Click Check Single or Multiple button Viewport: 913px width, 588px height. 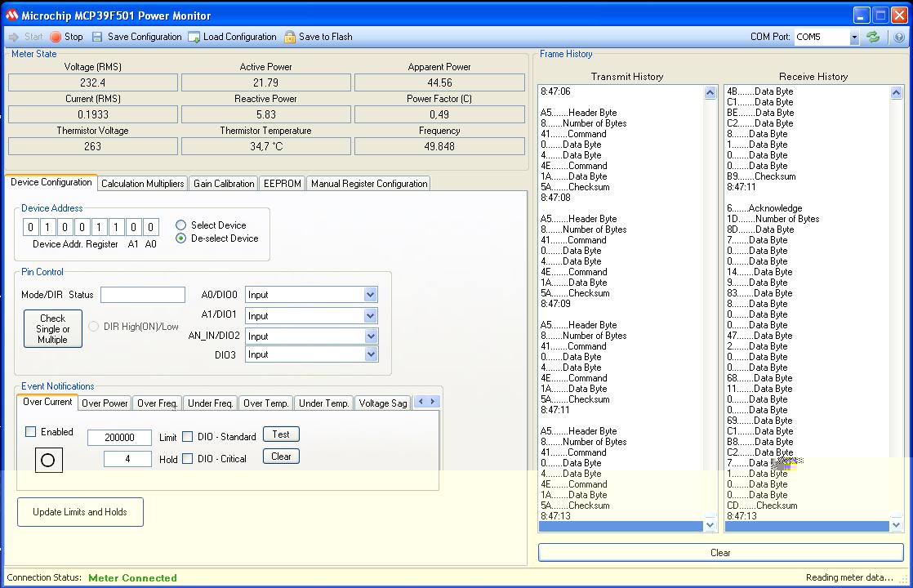53,329
